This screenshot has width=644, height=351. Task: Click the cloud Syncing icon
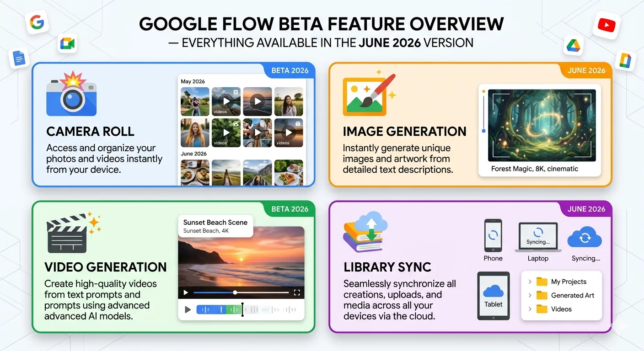[x=585, y=238]
